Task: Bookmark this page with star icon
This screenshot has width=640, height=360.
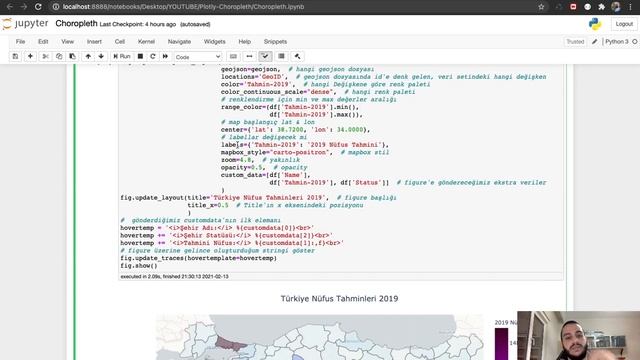Action: coord(541,7)
